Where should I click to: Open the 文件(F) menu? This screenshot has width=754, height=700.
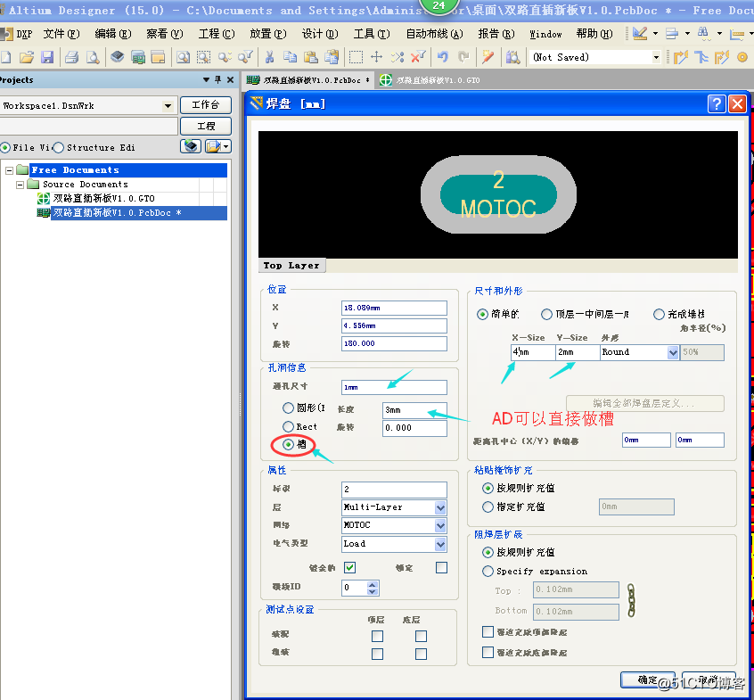click(61, 34)
